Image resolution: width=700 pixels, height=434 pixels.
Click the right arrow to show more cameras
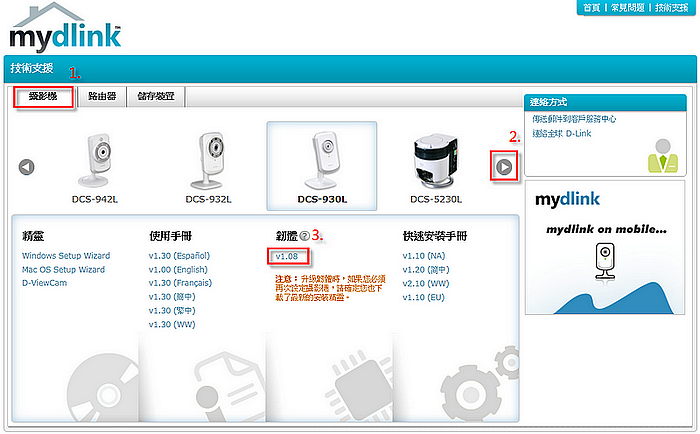point(504,166)
